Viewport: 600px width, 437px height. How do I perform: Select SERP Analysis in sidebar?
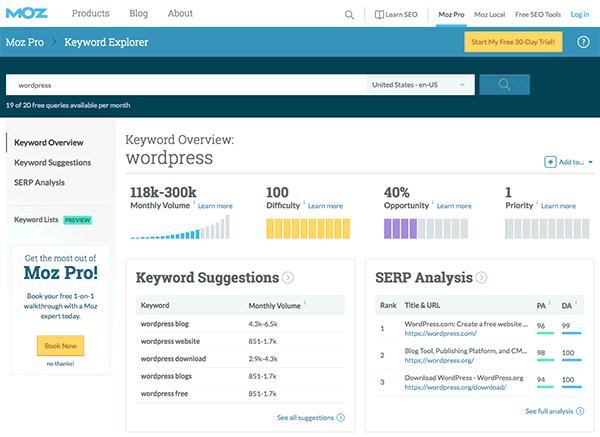pos(39,183)
